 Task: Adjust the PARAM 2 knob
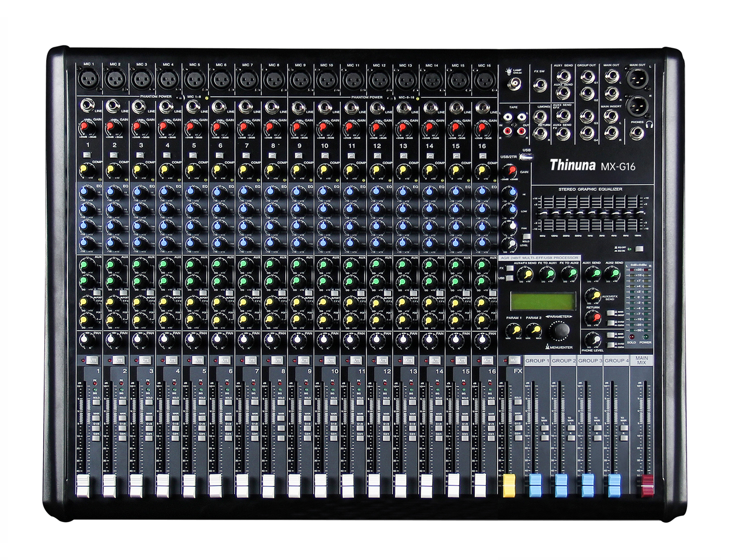[x=534, y=331]
